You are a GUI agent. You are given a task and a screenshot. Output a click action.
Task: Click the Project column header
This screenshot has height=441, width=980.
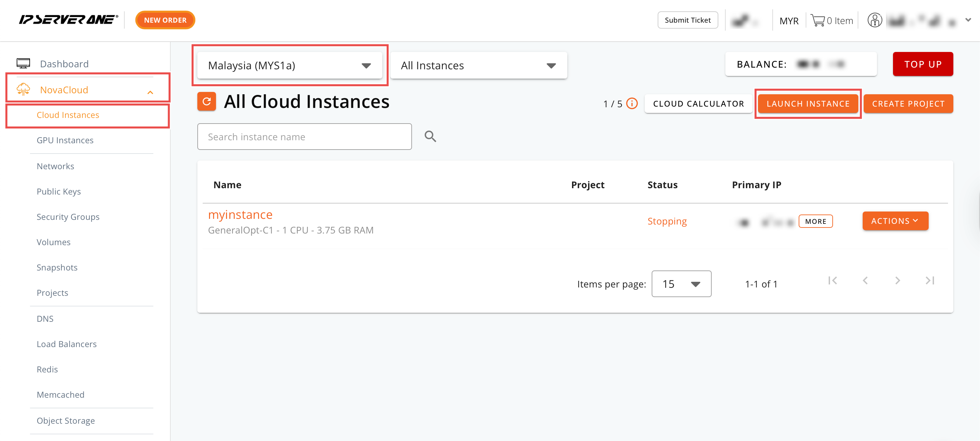click(587, 185)
